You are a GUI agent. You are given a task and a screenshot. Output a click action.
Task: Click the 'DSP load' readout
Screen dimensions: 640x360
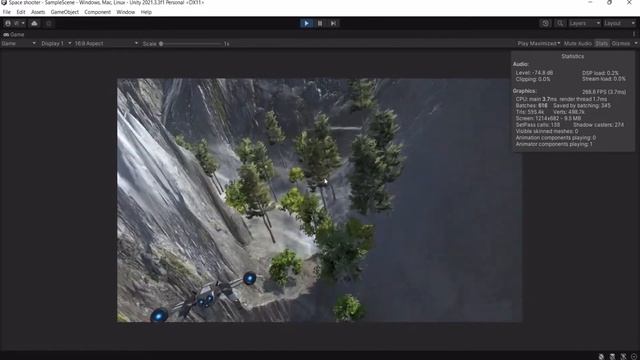(600, 73)
